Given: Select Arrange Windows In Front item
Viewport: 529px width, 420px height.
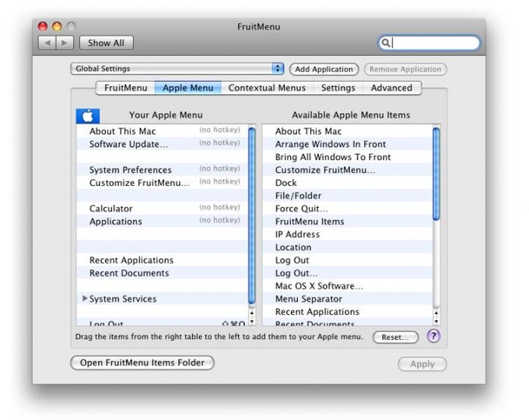Looking at the screenshot, I should [348, 144].
